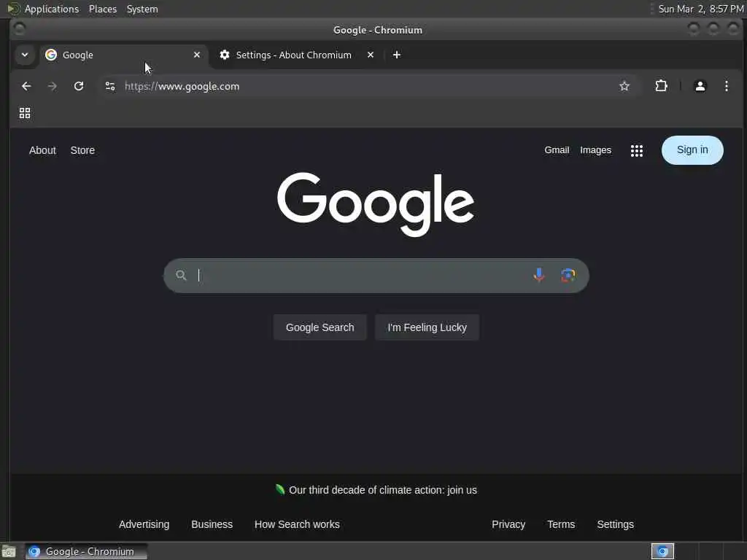Search by image with Lens icon
747x560 pixels.
coord(568,275)
